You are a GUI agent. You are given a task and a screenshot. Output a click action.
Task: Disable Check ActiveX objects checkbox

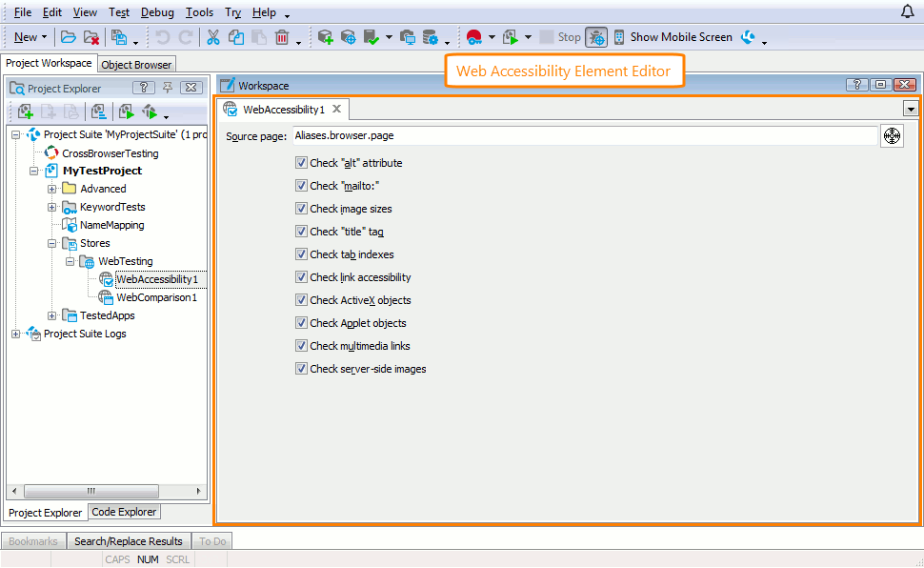coord(301,299)
